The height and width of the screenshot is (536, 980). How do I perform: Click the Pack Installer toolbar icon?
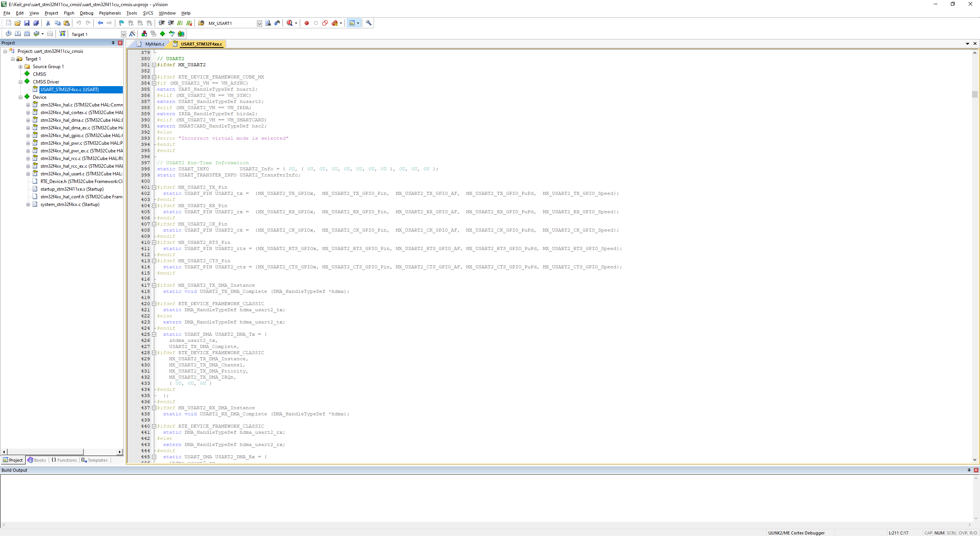[181, 34]
